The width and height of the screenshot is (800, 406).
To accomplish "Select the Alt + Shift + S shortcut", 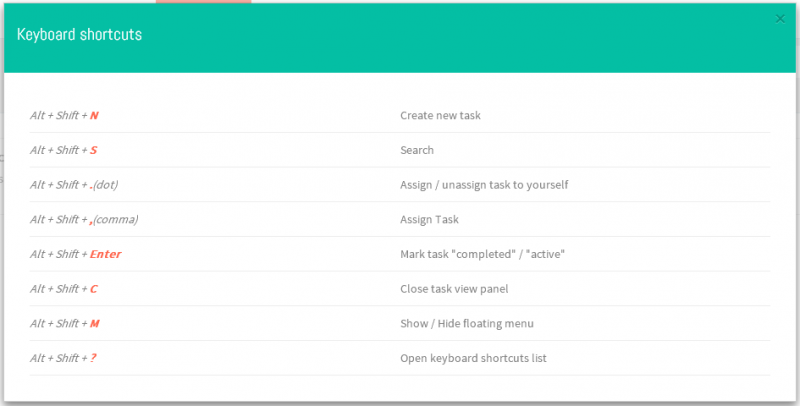I will (63, 150).
